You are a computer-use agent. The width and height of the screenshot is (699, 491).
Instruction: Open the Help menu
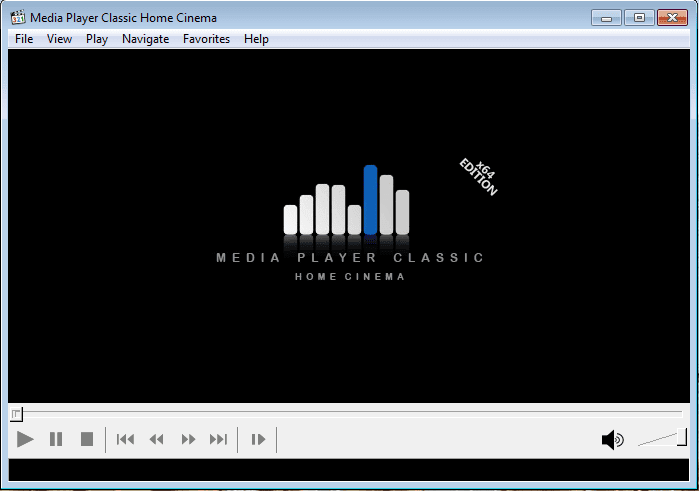click(256, 39)
